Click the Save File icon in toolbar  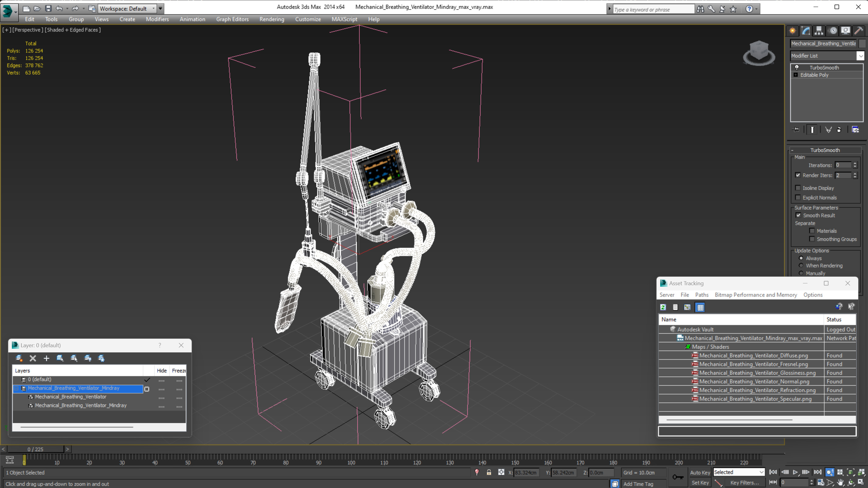coord(48,9)
